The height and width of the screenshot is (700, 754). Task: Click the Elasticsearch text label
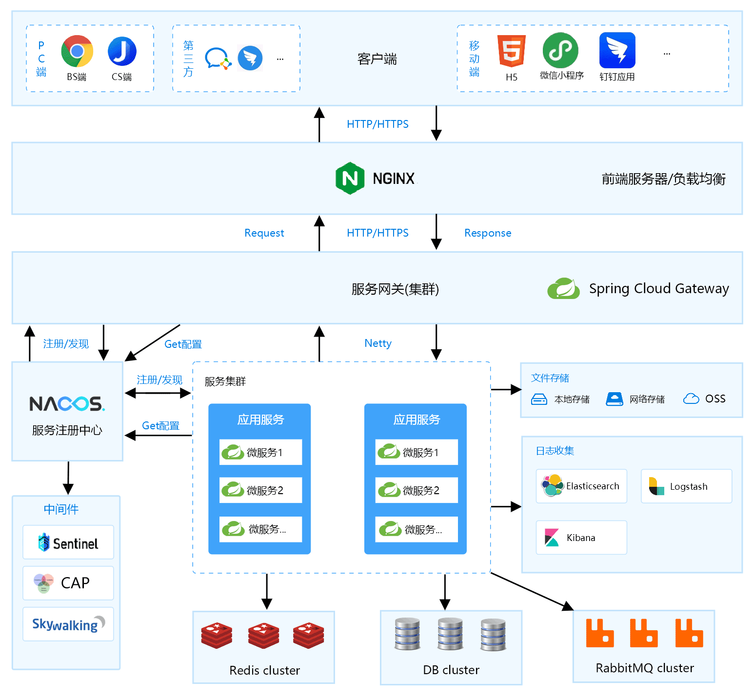[x=593, y=486]
